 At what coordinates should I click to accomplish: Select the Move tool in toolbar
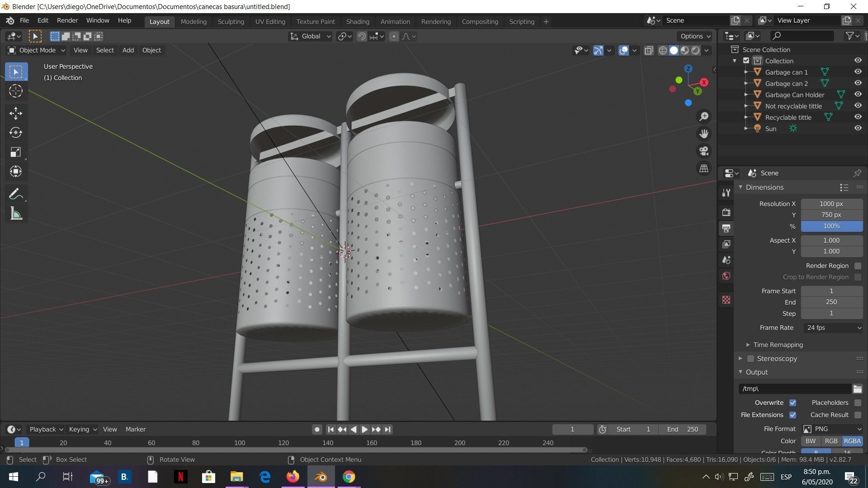coord(16,113)
